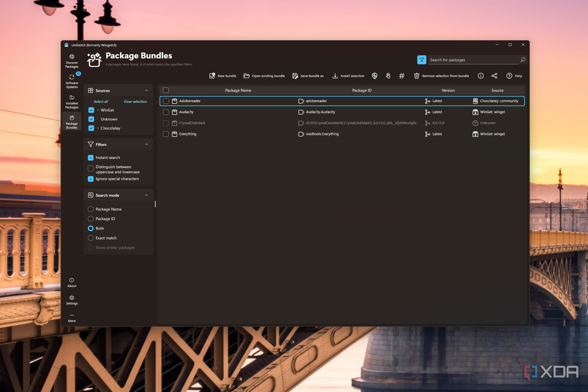Collapse the Search mode panel
This screenshot has height=392, width=588.
147,195
